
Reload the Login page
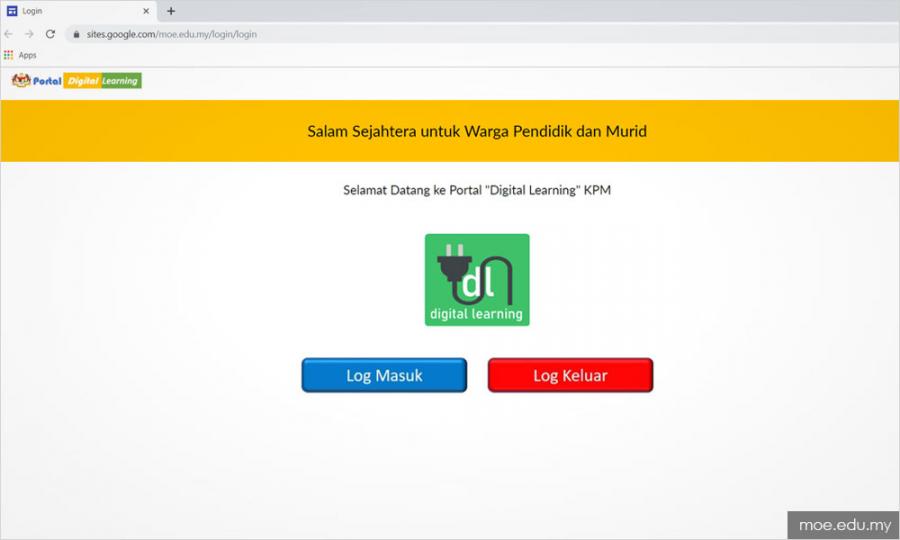click(50, 34)
